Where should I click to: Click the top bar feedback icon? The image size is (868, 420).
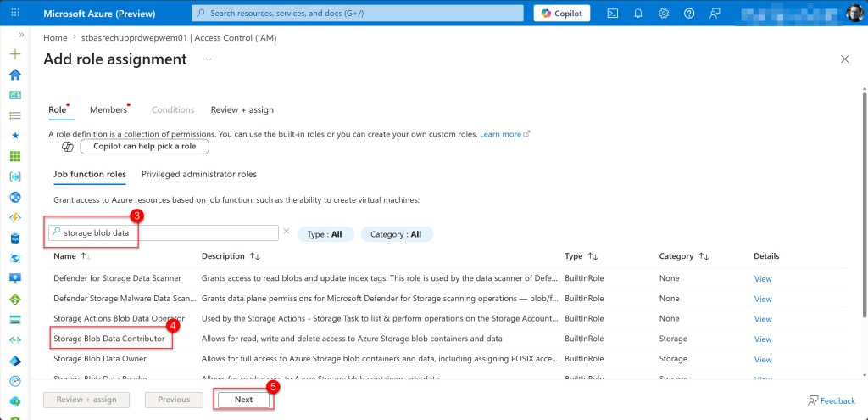click(x=715, y=14)
